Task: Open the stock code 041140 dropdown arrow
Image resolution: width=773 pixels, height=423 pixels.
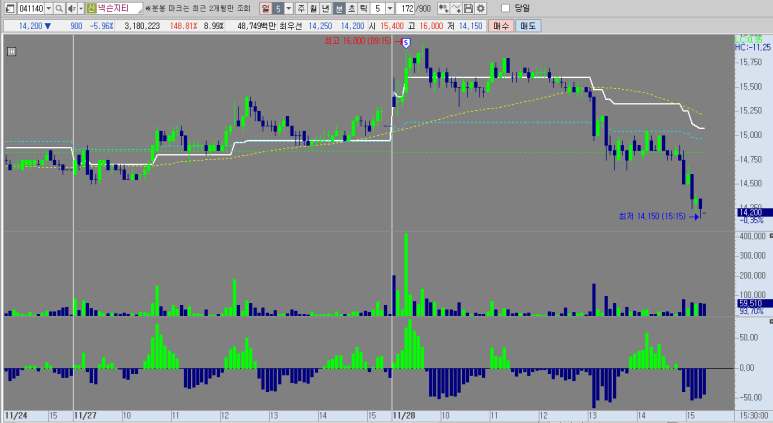Action: click(x=48, y=8)
